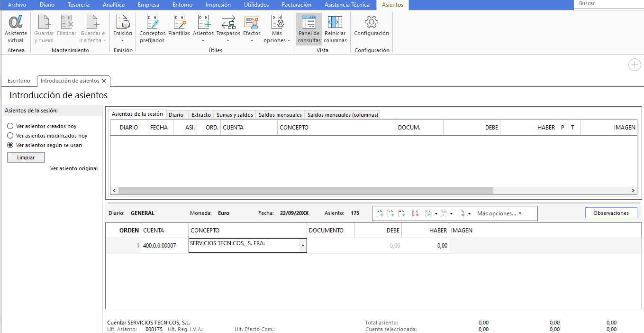The width and height of the screenshot is (644, 333).
Task: Click Reiniciar columnas icon
Action: (x=336, y=29)
